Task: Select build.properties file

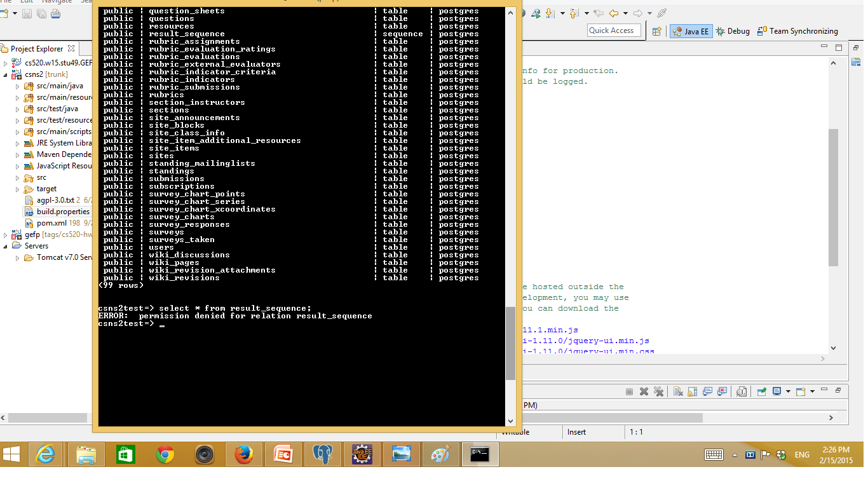Action: click(x=57, y=212)
